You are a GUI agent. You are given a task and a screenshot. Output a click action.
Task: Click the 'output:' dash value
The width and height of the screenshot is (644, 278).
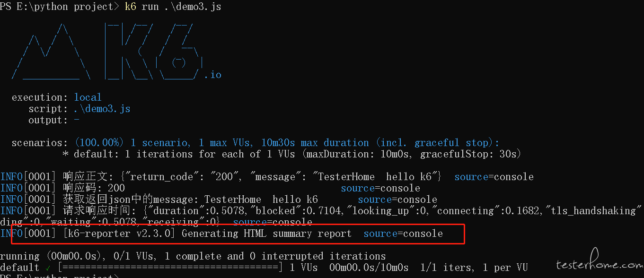(x=77, y=120)
